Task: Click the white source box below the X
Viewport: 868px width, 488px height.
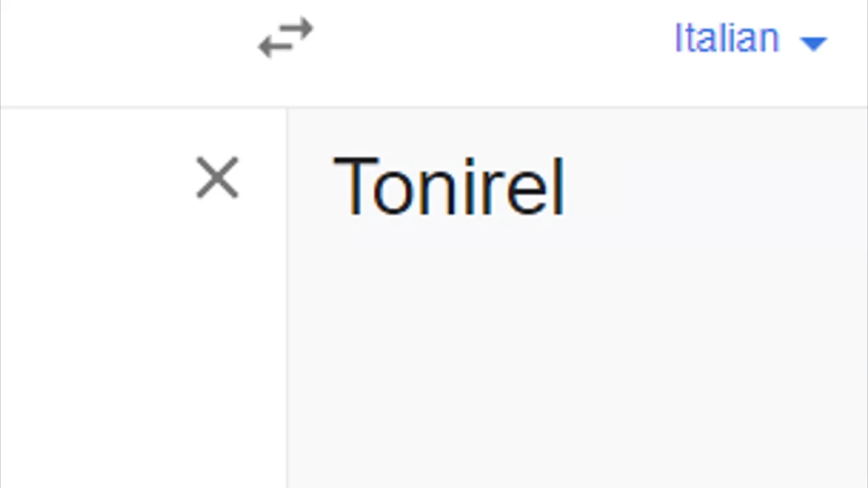Action: (x=143, y=346)
